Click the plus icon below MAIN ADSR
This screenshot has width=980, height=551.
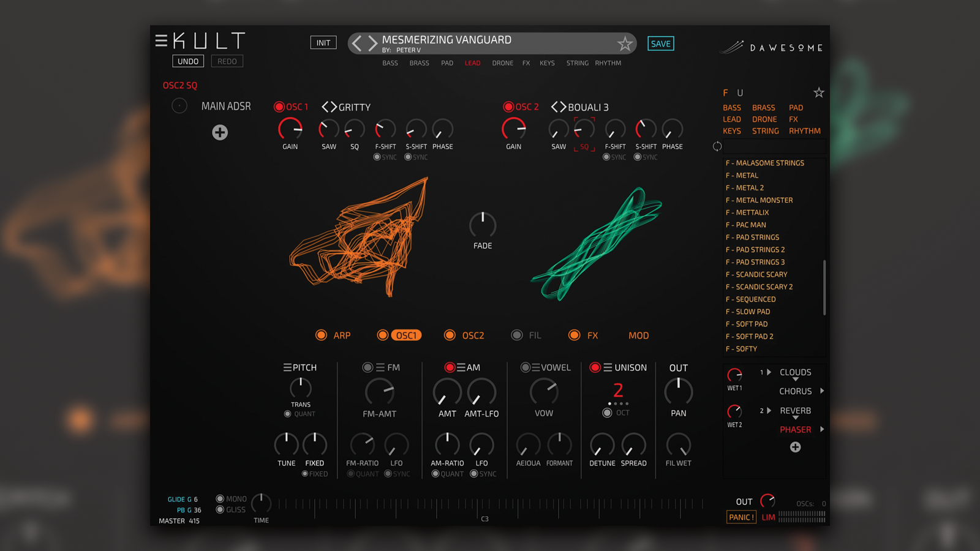pos(221,132)
